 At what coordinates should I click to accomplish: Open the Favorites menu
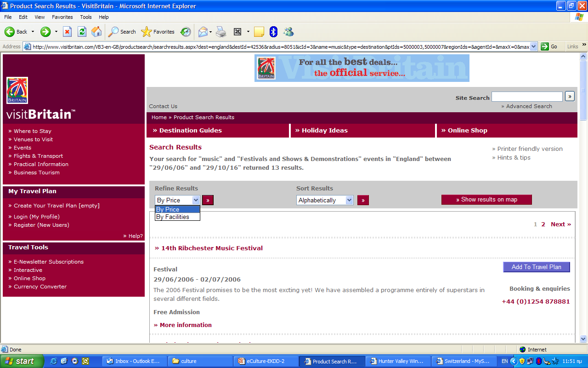[62, 17]
